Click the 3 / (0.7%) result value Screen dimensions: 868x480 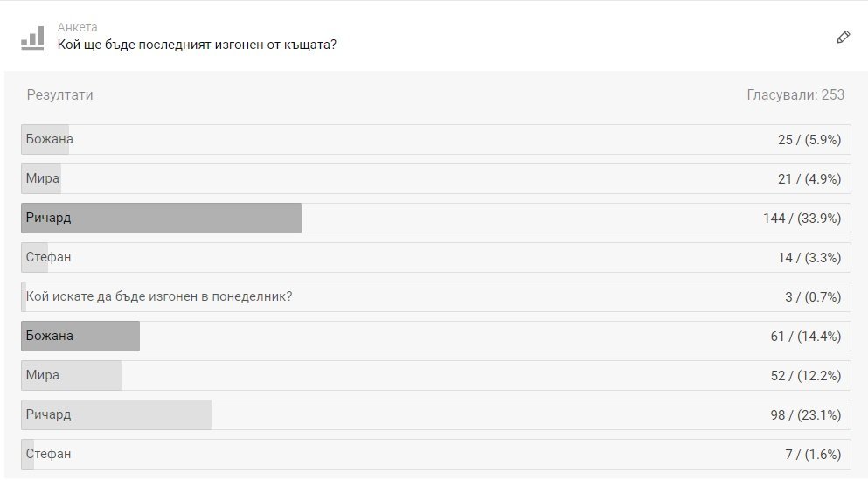point(813,296)
